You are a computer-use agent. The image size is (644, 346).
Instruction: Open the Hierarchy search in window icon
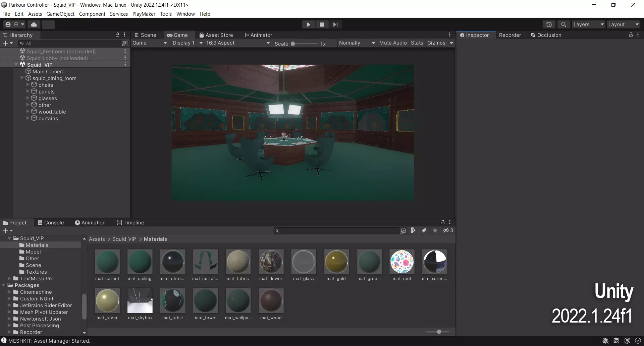point(125,43)
